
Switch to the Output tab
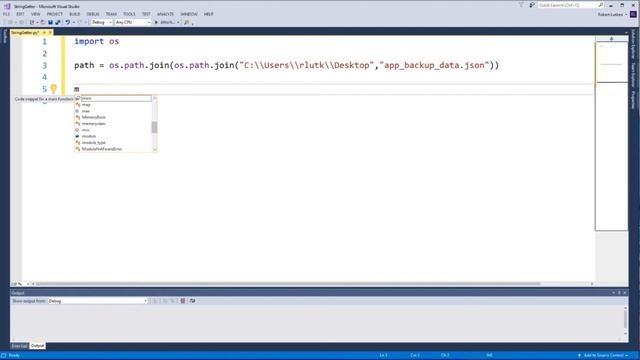point(37,346)
